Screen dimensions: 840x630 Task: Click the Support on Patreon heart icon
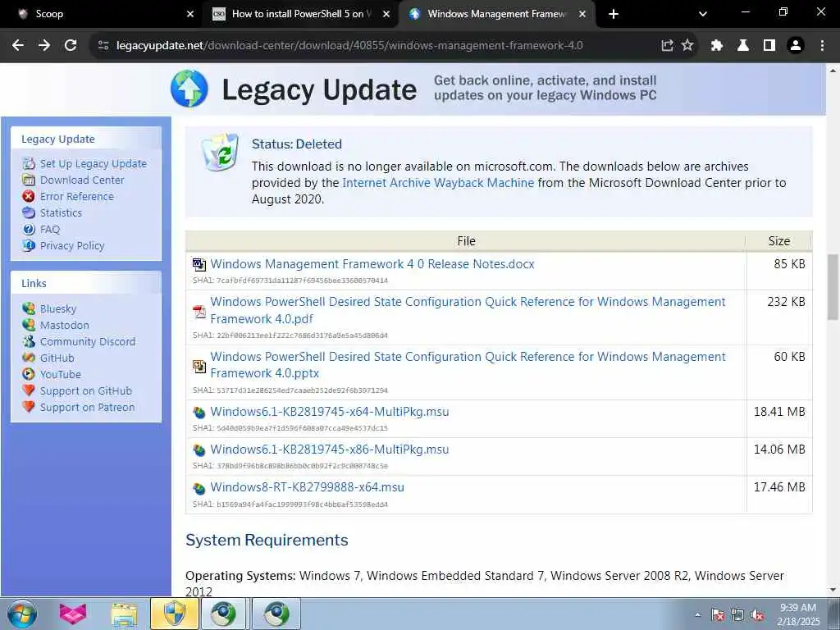tap(29, 407)
